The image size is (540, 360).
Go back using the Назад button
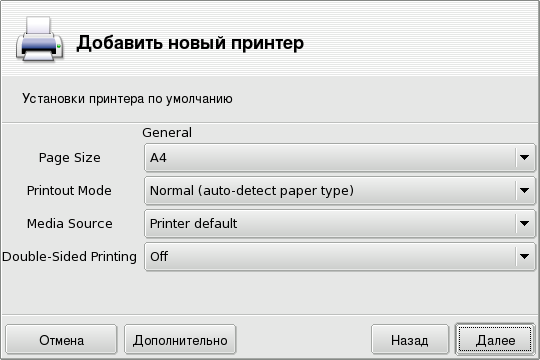(x=410, y=340)
